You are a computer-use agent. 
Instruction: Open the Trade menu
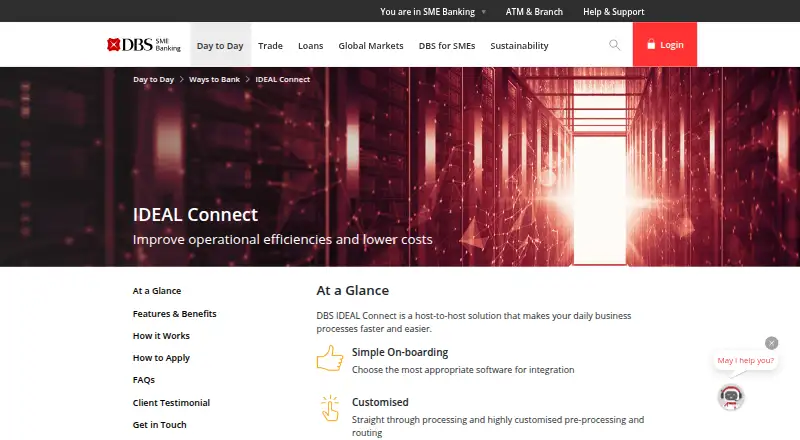pyautogui.click(x=270, y=45)
